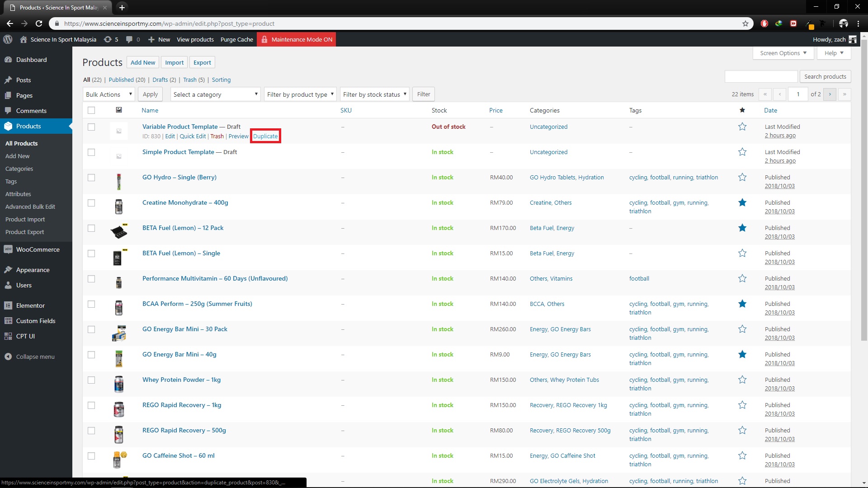Tick the REGO Rapid Recovery 1kg checkbox
Viewport: 868px width, 488px height.
tap(91, 405)
